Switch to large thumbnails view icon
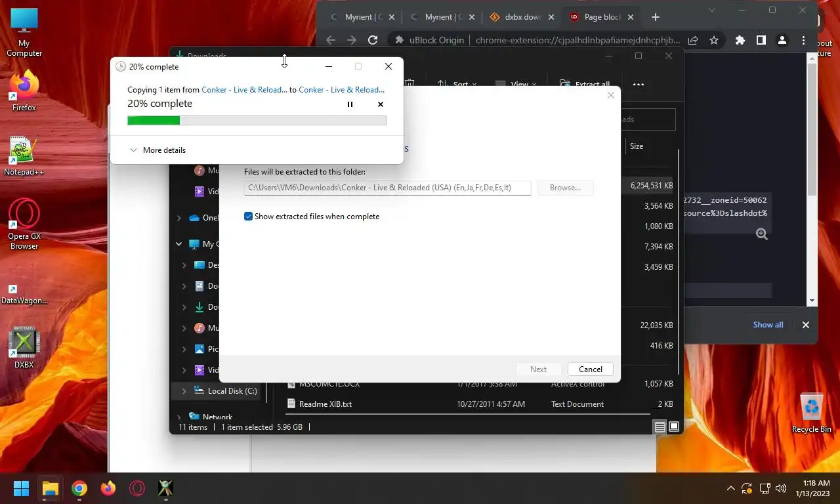 click(x=673, y=427)
